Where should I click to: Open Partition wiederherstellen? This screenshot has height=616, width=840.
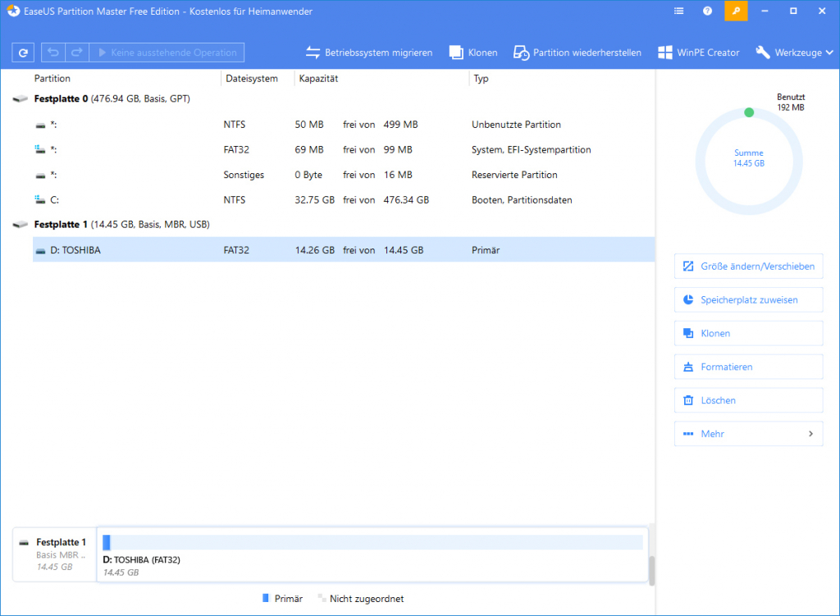(579, 52)
